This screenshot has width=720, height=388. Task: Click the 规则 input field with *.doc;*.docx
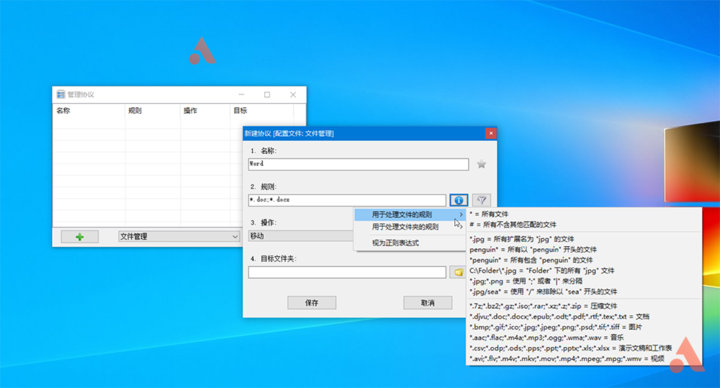tap(347, 200)
